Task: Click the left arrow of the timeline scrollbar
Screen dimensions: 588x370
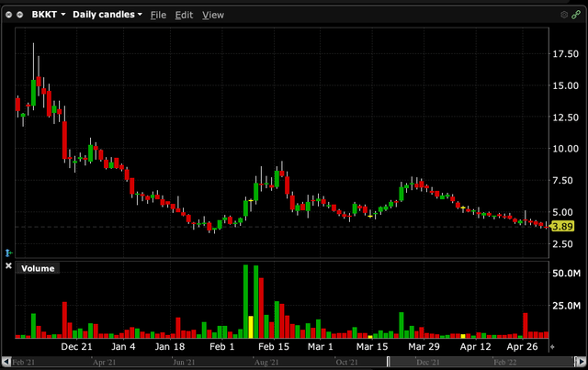Action: coord(6,362)
